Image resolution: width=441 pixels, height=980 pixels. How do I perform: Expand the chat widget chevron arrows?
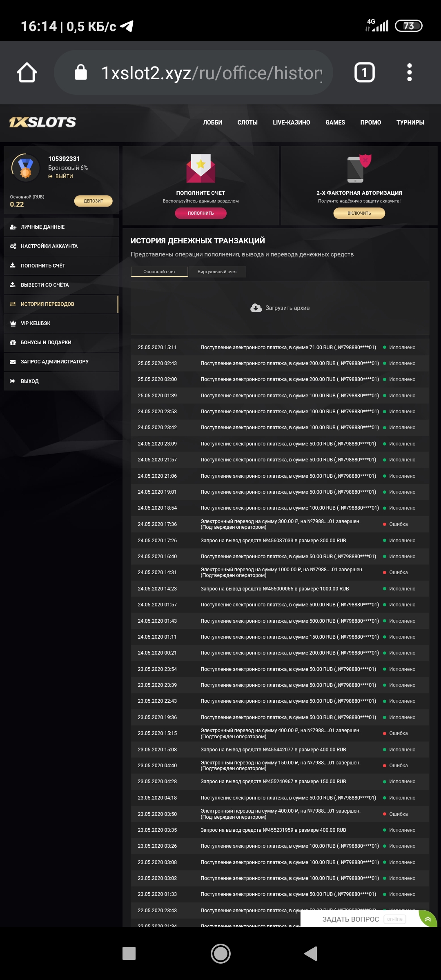coord(428,919)
